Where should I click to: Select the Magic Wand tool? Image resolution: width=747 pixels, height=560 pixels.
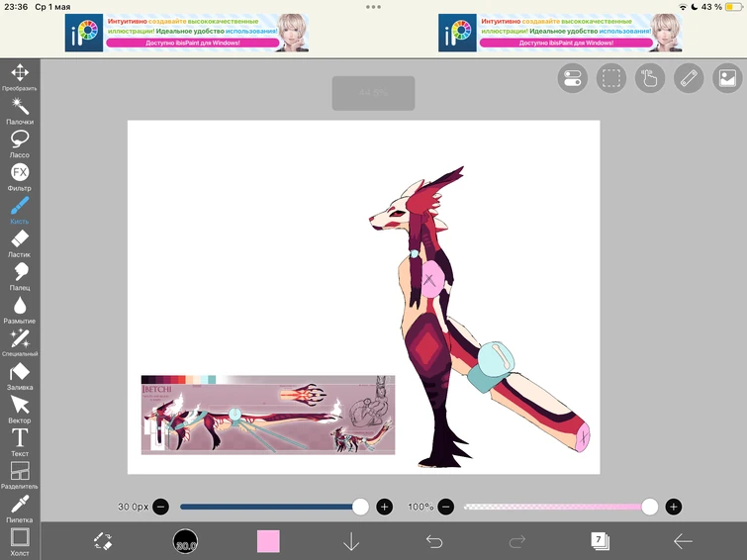pyautogui.click(x=20, y=107)
